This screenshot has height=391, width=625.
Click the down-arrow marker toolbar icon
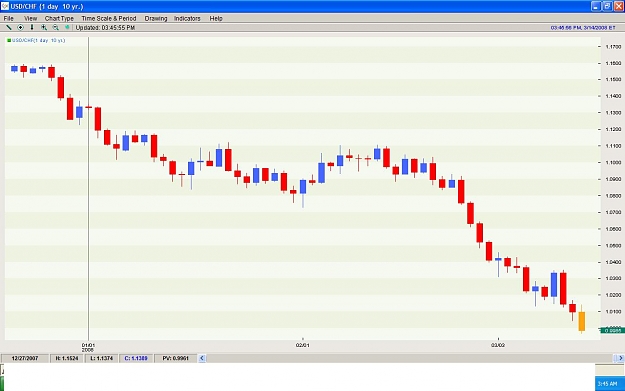[32, 28]
